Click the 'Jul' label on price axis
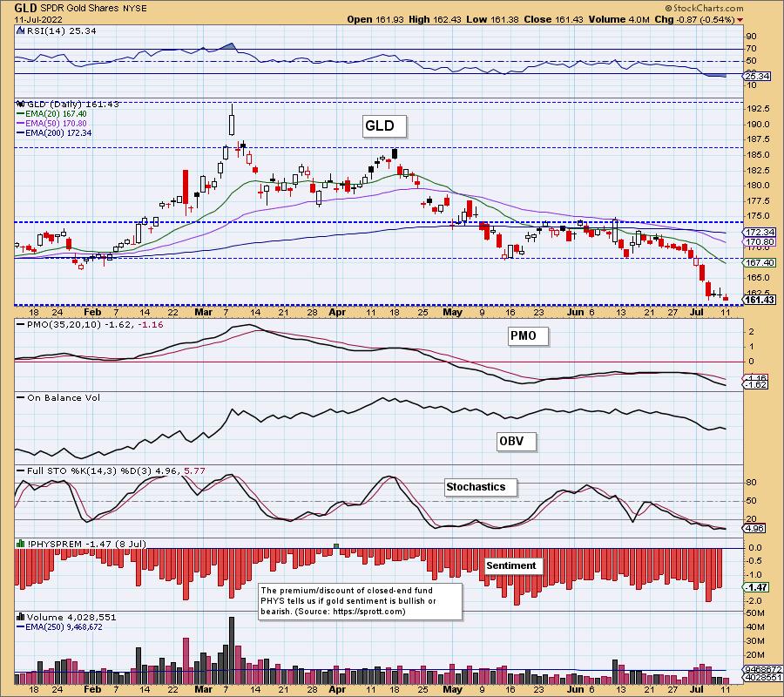The image size is (784, 697). (x=697, y=312)
